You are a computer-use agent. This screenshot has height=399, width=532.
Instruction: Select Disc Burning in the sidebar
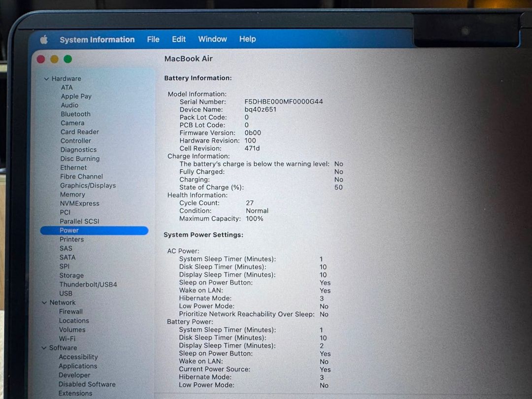tap(80, 159)
